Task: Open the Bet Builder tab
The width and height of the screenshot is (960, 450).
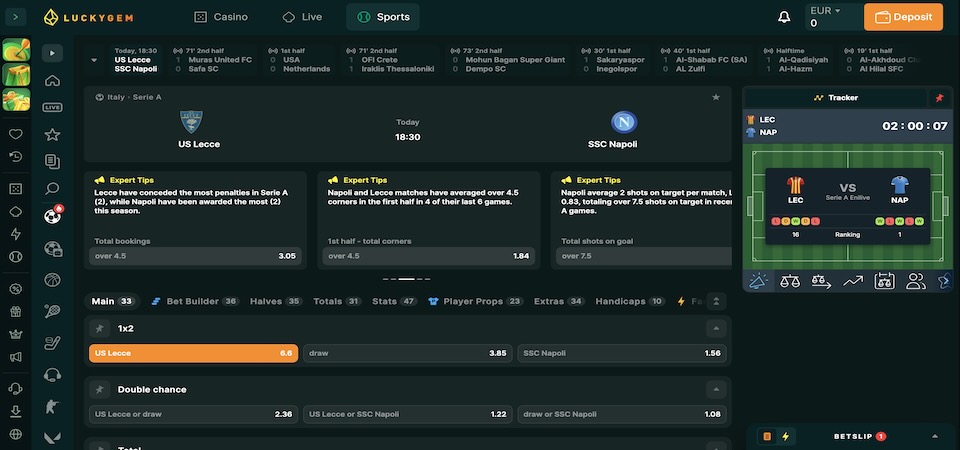Action: [x=195, y=301]
